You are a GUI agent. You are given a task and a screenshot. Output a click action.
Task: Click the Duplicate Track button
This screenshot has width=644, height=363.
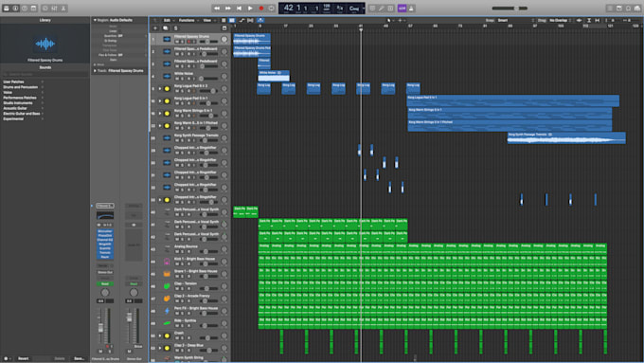(165, 28)
